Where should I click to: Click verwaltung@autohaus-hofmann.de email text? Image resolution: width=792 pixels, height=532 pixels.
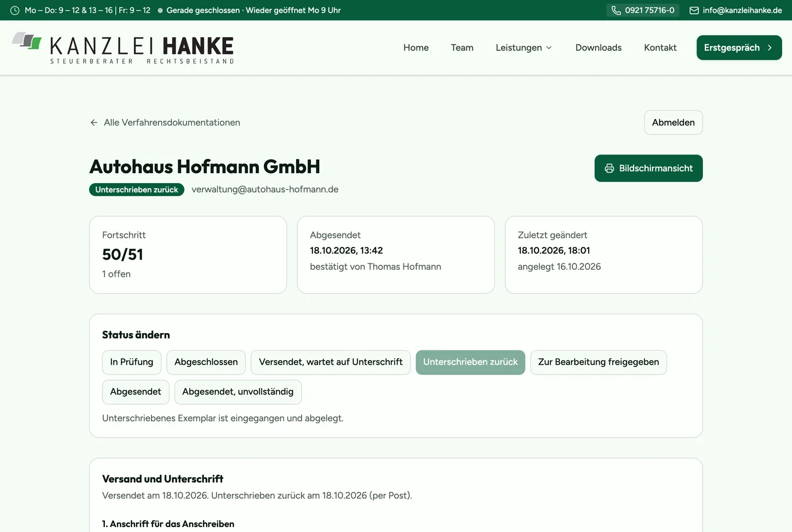coord(265,190)
